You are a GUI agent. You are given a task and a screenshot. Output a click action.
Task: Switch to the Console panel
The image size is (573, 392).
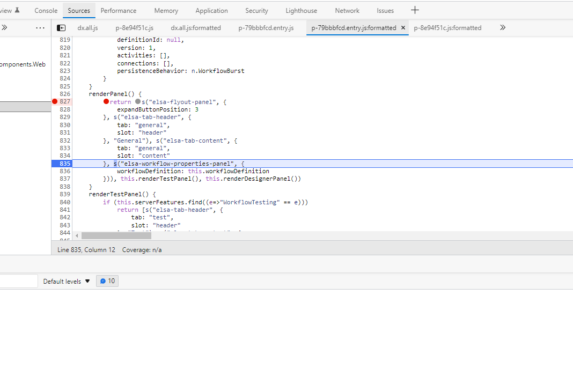[x=46, y=10]
